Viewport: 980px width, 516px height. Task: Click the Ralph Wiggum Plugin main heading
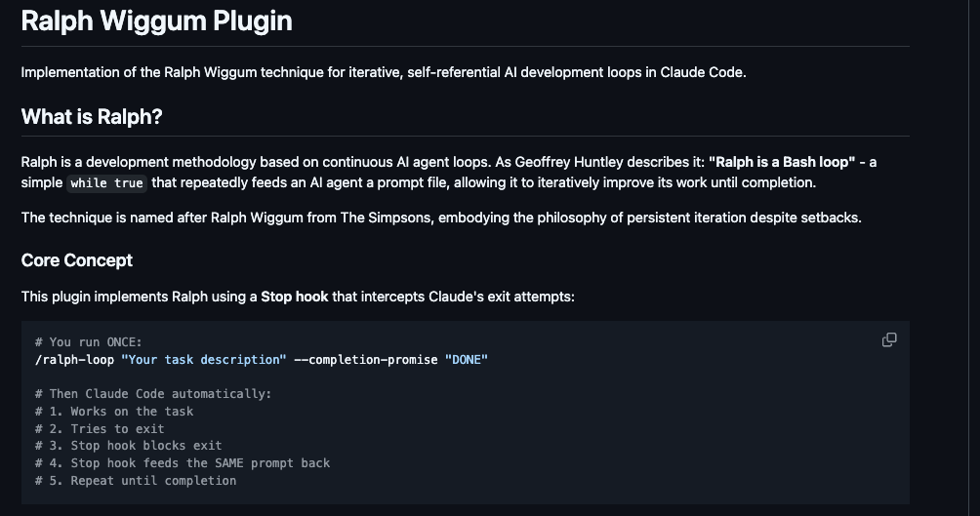[156, 20]
